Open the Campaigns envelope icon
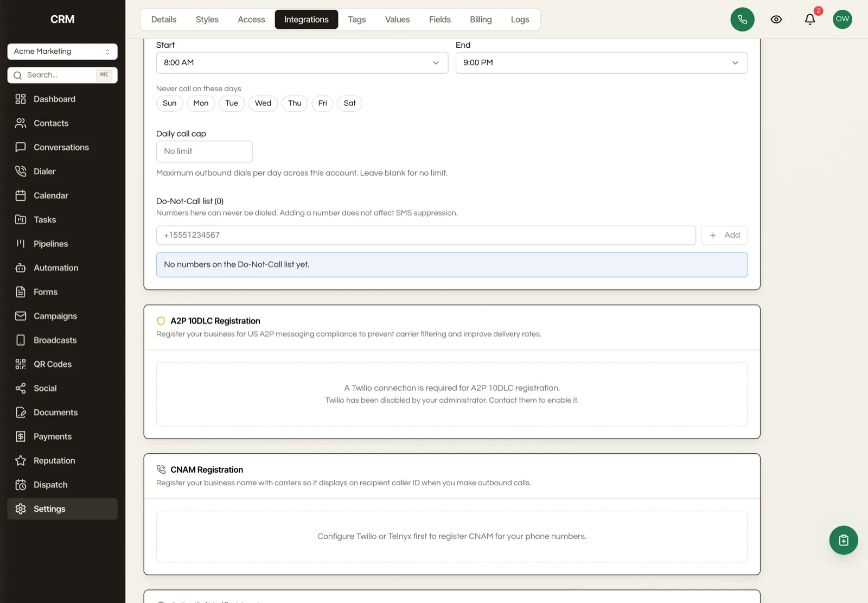 point(21,316)
